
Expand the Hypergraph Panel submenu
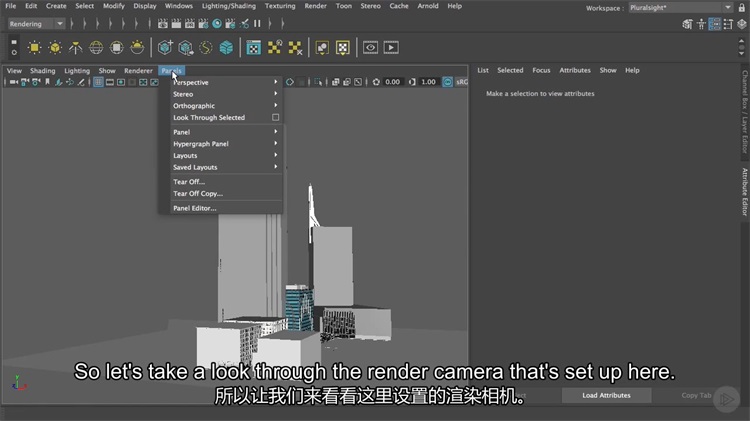tap(225, 144)
